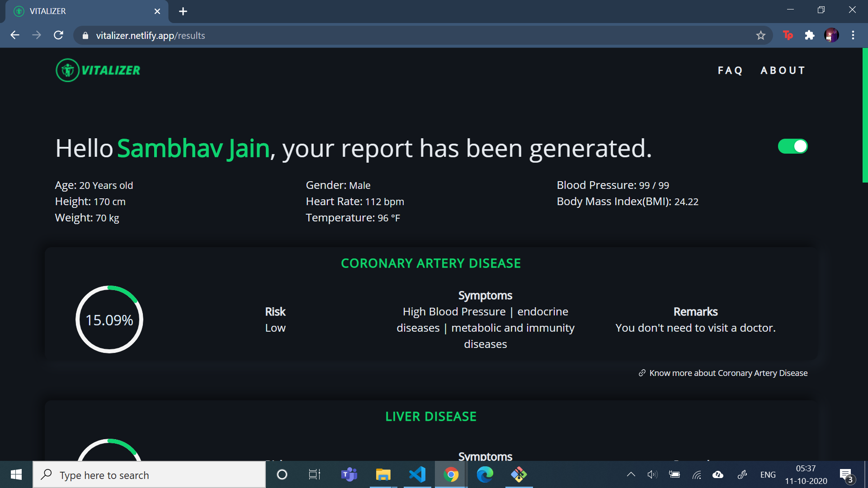The height and width of the screenshot is (488, 868).
Task: Open Chrome three-dot menu
Action: pyautogui.click(x=853, y=35)
